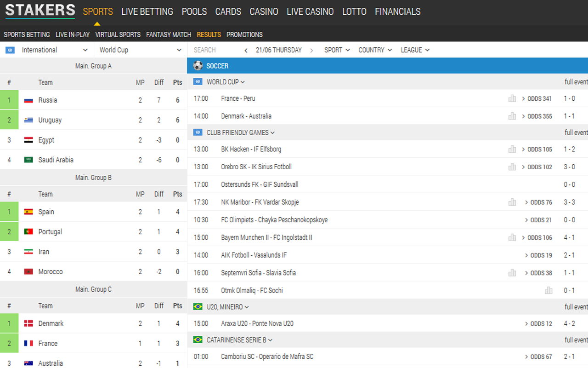Open the SPORT filter dropdown
588x368 pixels.
pyautogui.click(x=337, y=50)
